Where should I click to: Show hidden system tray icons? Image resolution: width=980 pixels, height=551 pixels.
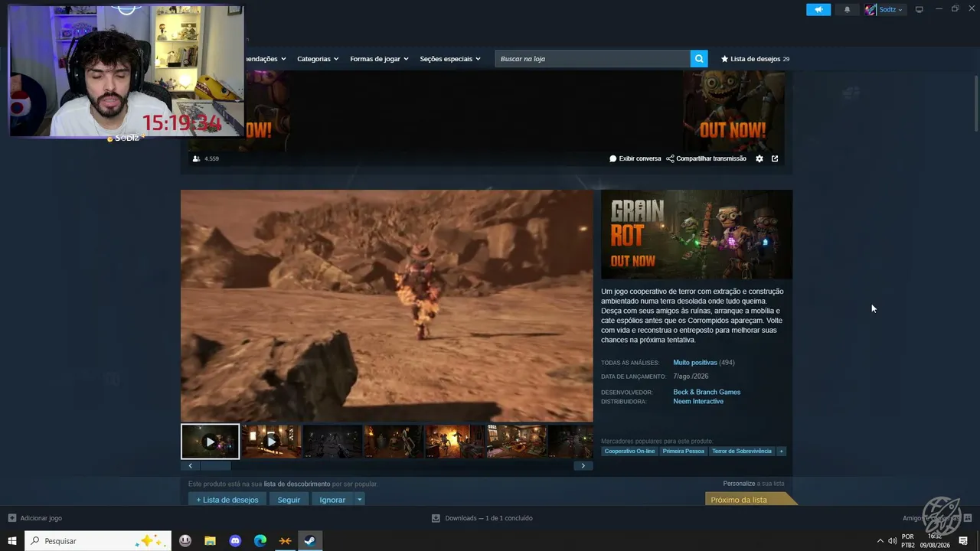(x=880, y=541)
